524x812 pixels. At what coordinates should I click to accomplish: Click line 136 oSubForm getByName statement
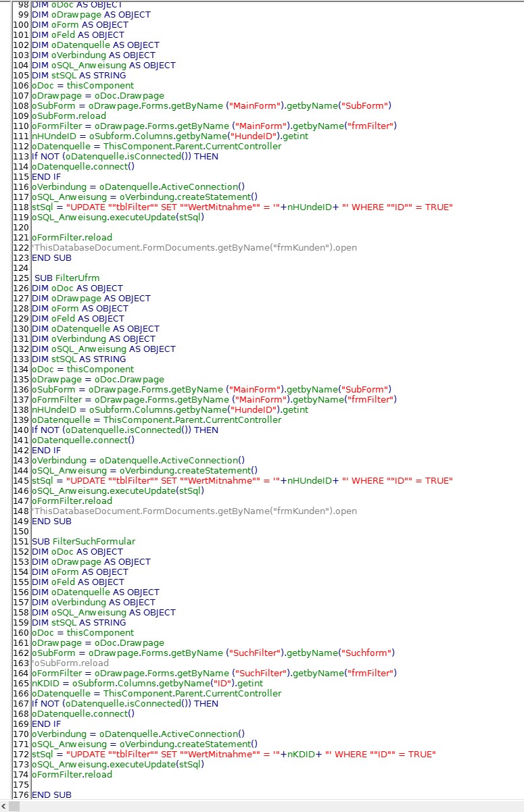point(212,390)
